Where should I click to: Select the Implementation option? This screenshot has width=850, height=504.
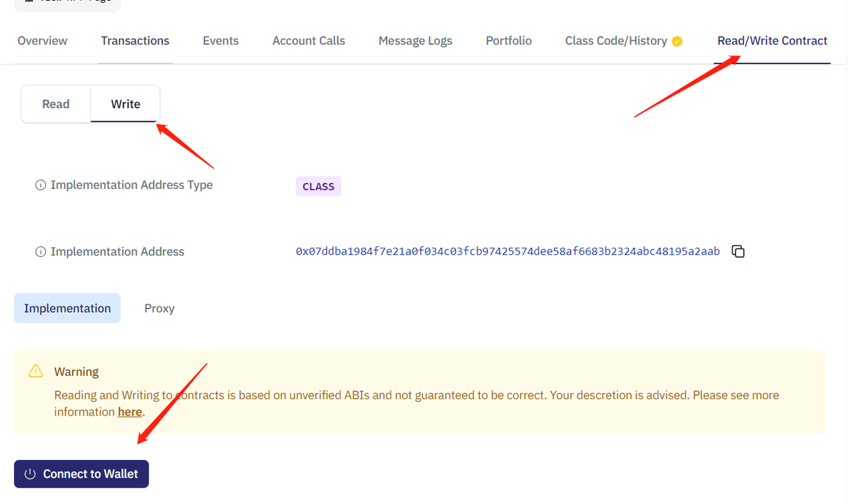[x=67, y=308]
